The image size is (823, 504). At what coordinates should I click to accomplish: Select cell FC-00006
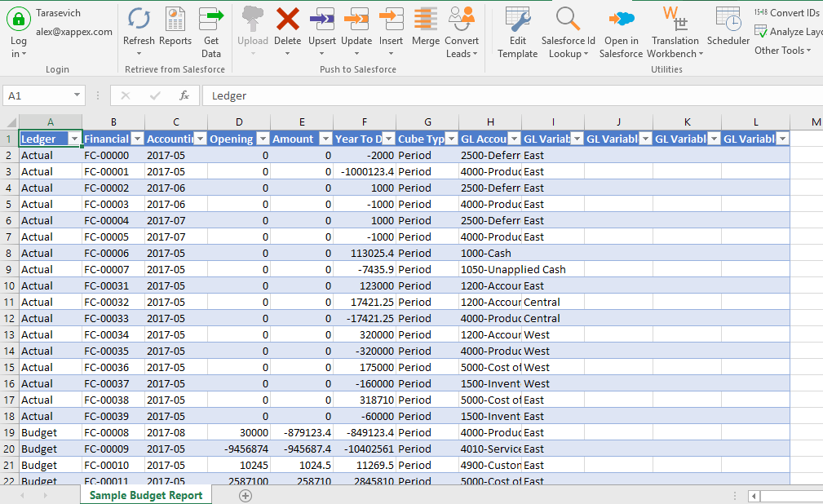coord(113,253)
